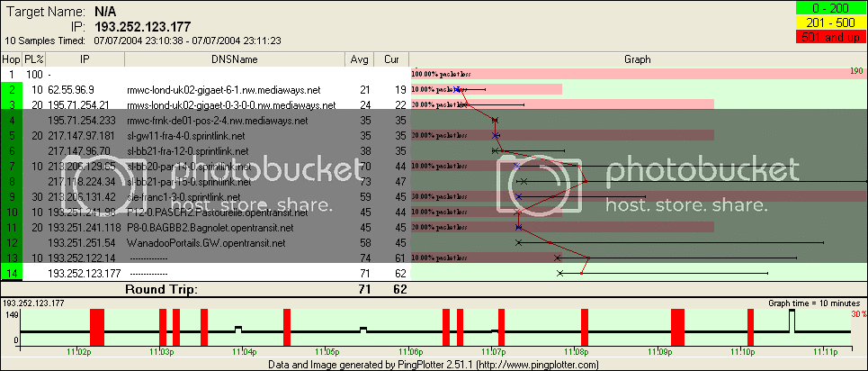Screen dimensions: 868x371
Task: Click IP address 193.251.251.54
Action: coord(82,242)
